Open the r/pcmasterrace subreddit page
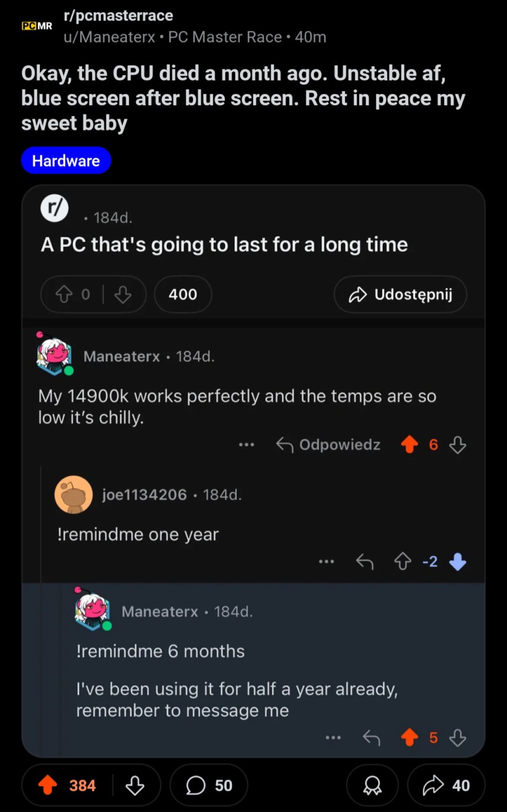Screen dimensions: 507x812 [x=118, y=15]
